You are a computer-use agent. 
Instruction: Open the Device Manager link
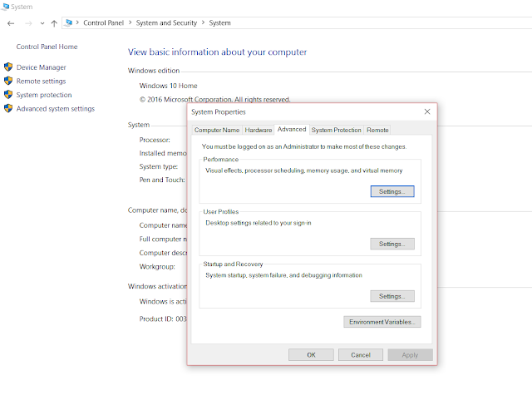click(41, 67)
